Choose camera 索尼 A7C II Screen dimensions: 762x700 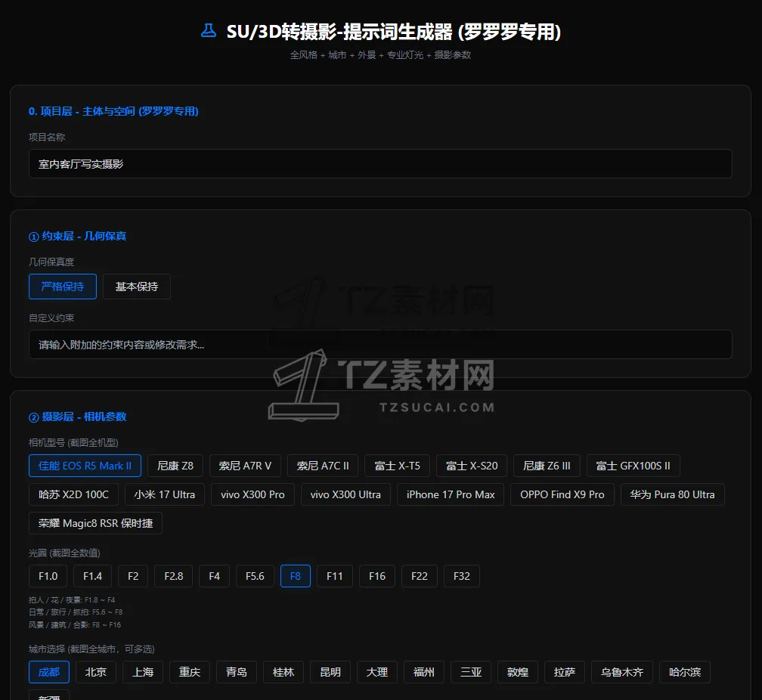[x=323, y=466]
